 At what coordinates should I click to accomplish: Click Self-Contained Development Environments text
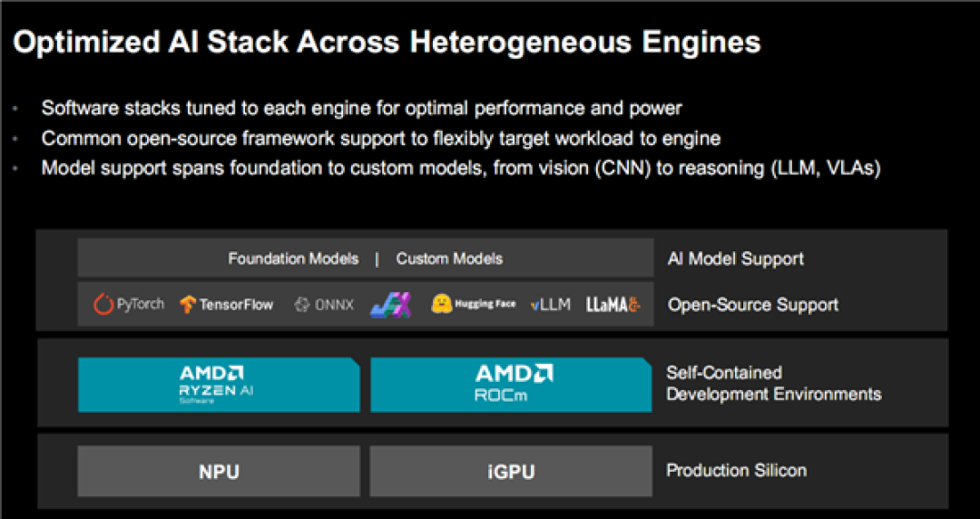pyautogui.click(x=774, y=383)
